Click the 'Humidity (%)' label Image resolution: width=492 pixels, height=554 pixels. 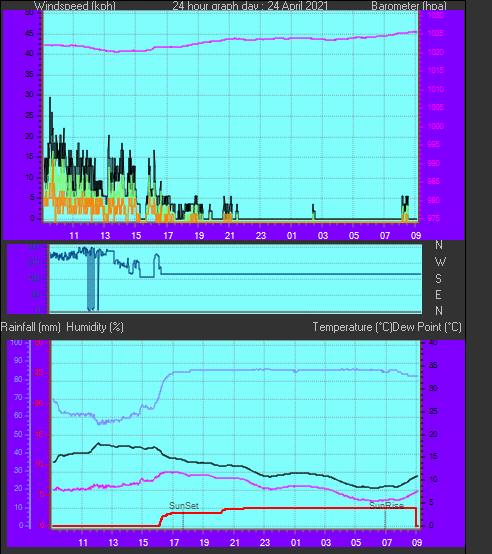tap(95, 327)
